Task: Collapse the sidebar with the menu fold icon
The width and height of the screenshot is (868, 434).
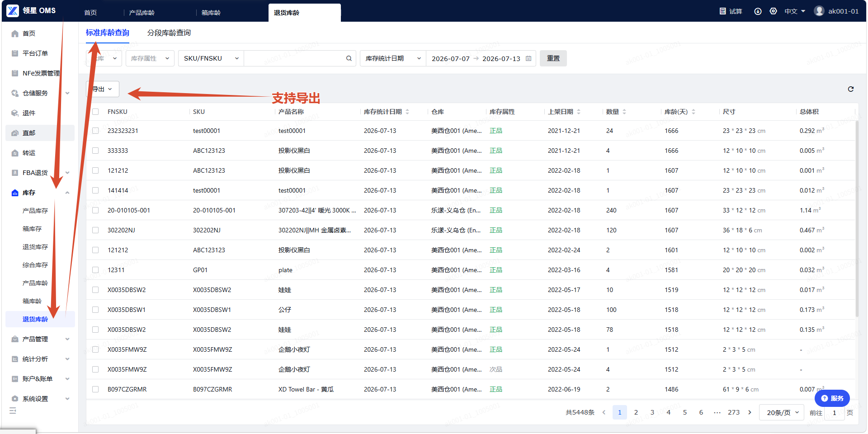Action: 13,410
